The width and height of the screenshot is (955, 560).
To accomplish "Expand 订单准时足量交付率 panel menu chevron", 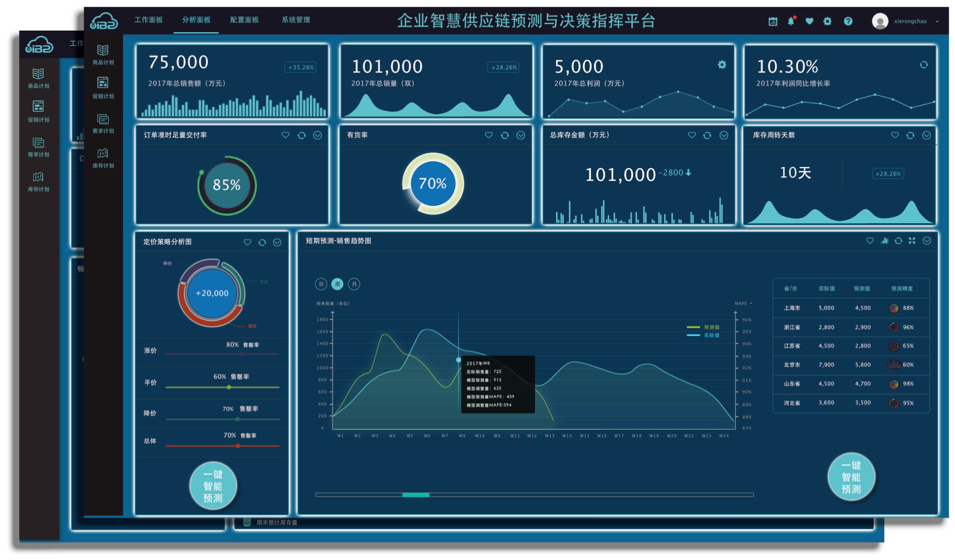I will point(317,135).
